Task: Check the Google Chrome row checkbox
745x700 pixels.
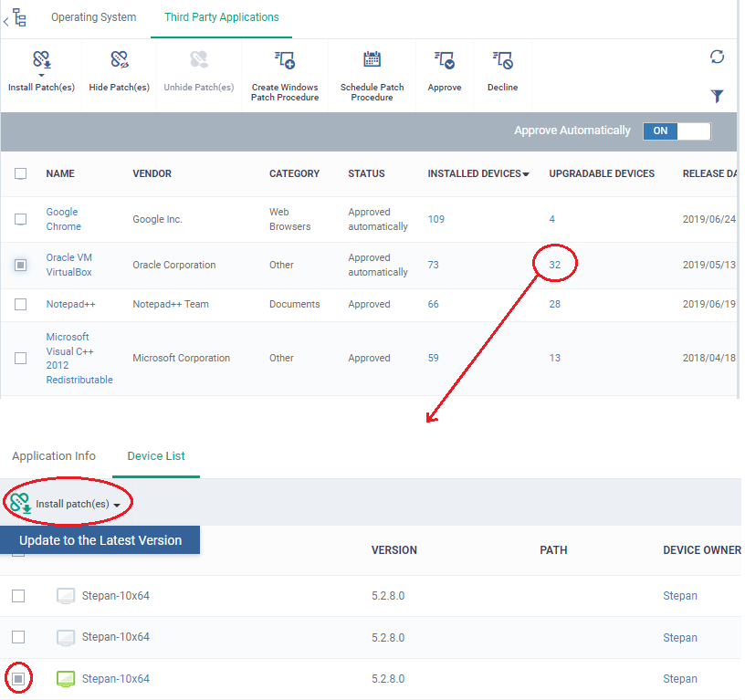Action: pos(20,219)
